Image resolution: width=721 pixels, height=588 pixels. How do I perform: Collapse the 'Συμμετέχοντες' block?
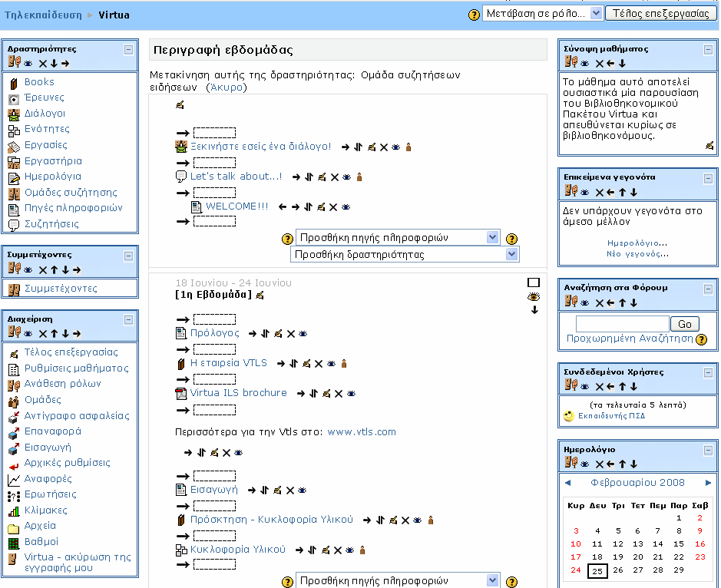point(128,256)
